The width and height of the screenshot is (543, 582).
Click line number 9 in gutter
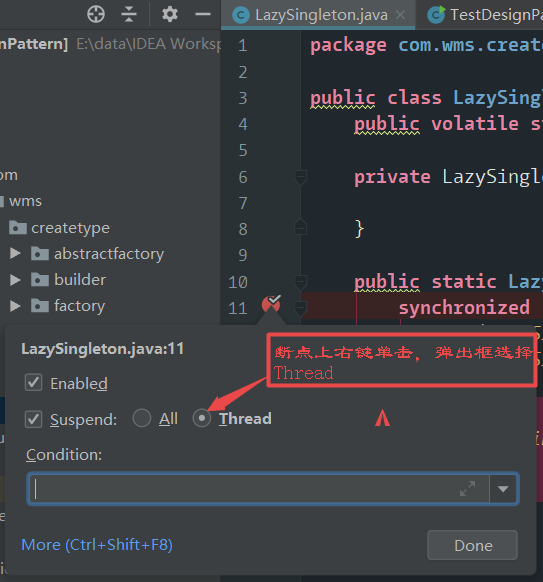[243, 255]
